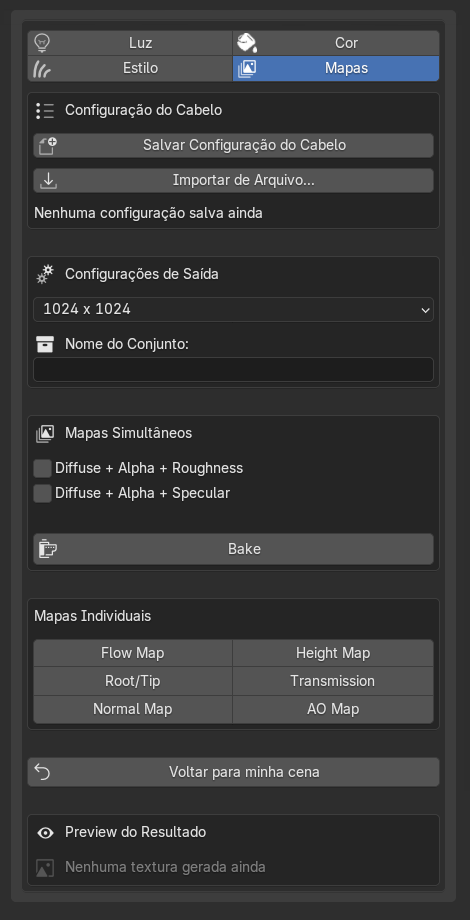Viewport: 470px width, 920px height.
Task: Click the 'Mapas Individuais' heading text
Action: click(x=92, y=616)
